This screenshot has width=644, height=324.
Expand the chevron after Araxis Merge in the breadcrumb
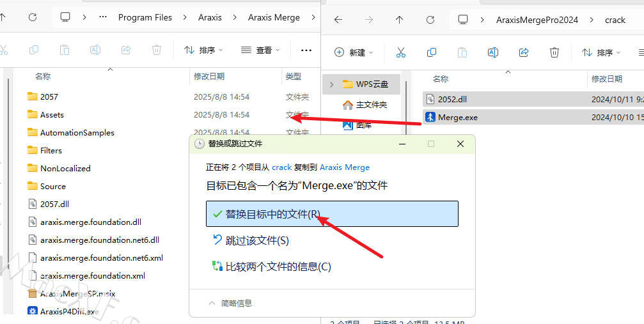pos(313,17)
